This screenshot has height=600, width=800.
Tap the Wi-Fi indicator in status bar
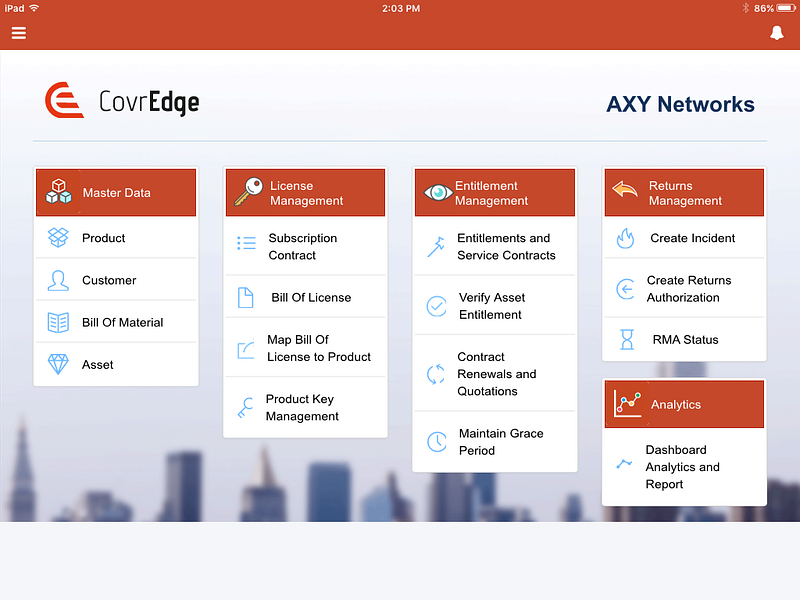34,8
